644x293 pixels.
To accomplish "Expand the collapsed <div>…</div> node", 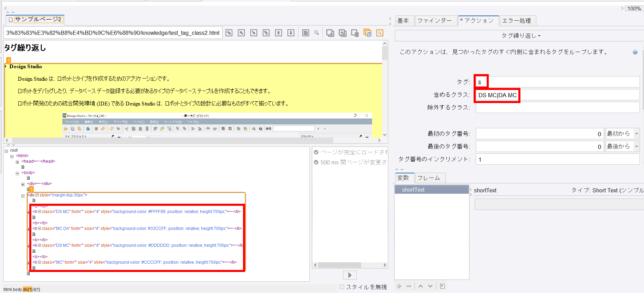I will point(23,184).
